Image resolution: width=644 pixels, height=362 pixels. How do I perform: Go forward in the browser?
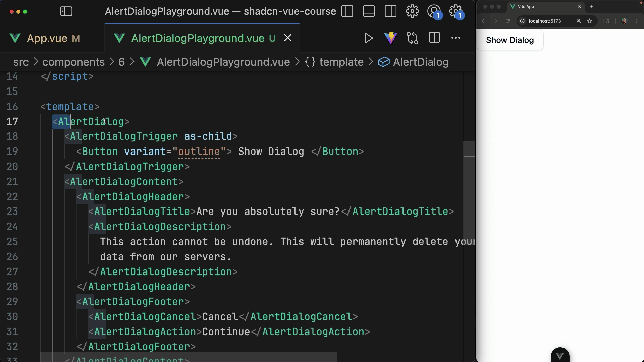[x=496, y=21]
